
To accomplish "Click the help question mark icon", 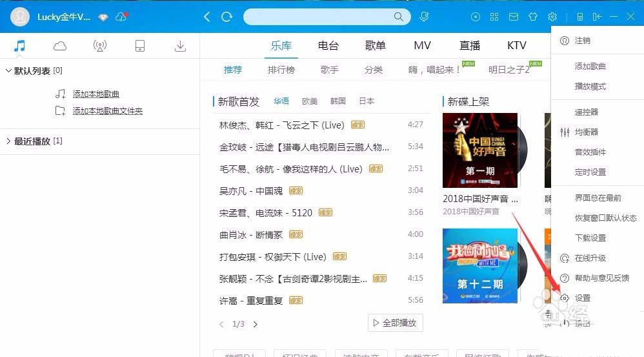I will pyautogui.click(x=565, y=278).
